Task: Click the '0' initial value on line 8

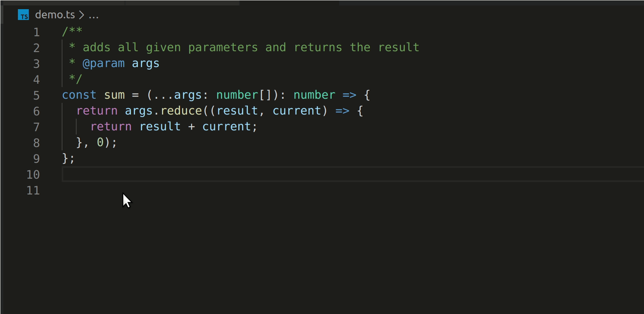Action: (x=100, y=142)
